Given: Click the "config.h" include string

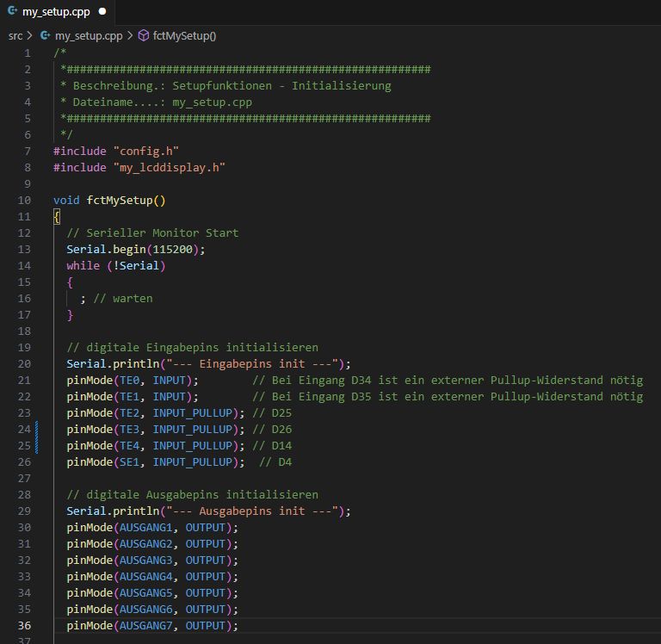Looking at the screenshot, I should pyautogui.click(x=145, y=151).
